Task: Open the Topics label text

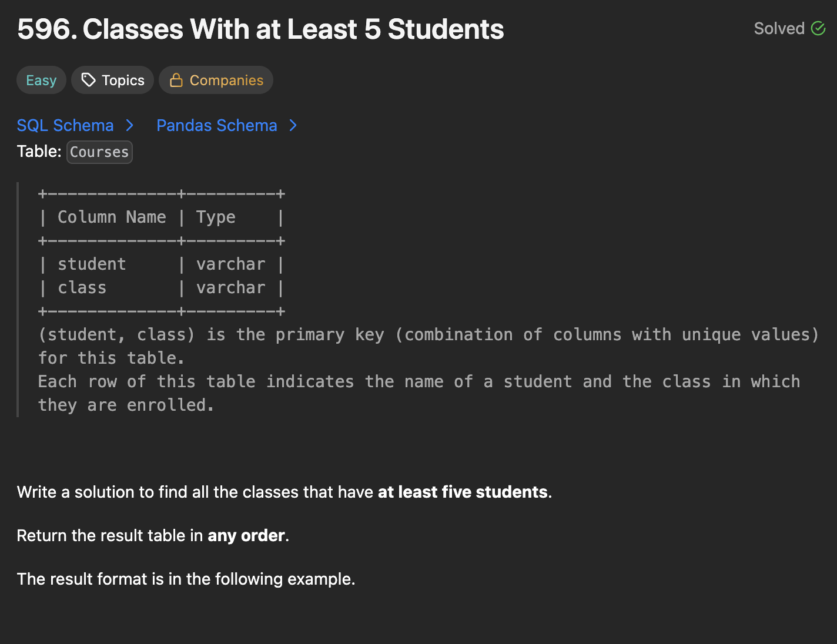Action: pos(123,80)
